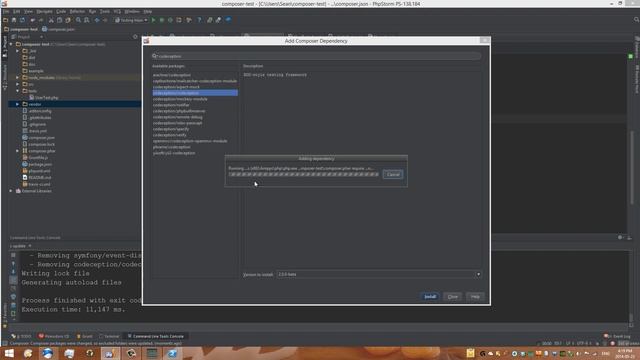Select phwoolcon/codeception package
The image size is (640, 360).
tap(171, 147)
